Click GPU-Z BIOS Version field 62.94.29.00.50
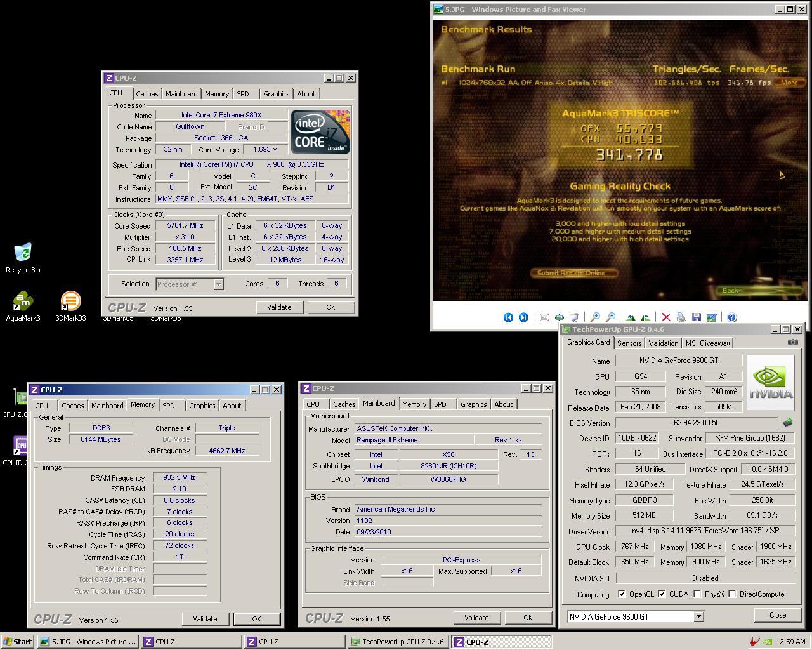812x650 pixels. tap(697, 423)
